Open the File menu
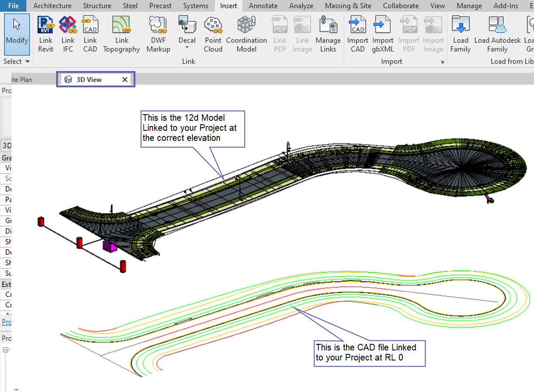Image resolution: width=534 pixels, height=392 pixels. 14,6
